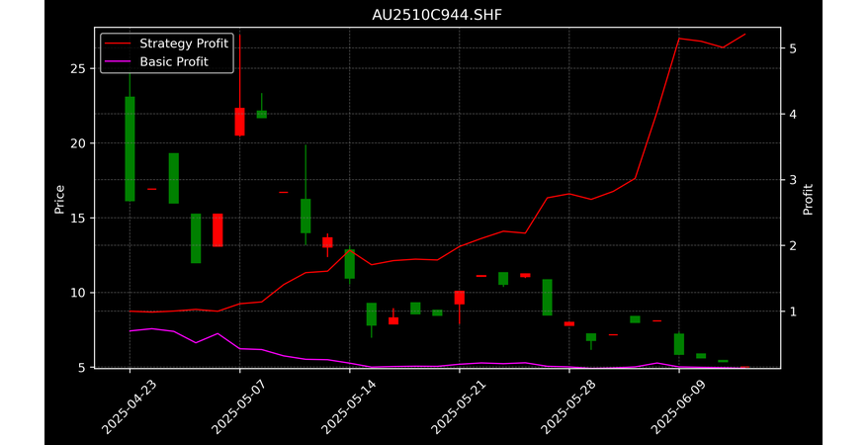Click the profit tick label 3
Viewport: 868px width, 445px height.
[793, 180]
